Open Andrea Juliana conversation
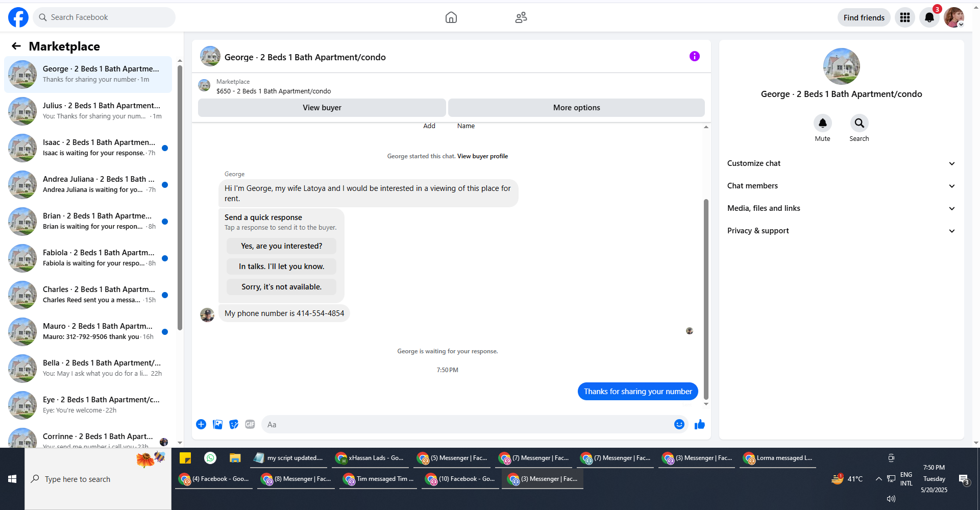Viewport: 980px width, 510px height. click(x=88, y=185)
